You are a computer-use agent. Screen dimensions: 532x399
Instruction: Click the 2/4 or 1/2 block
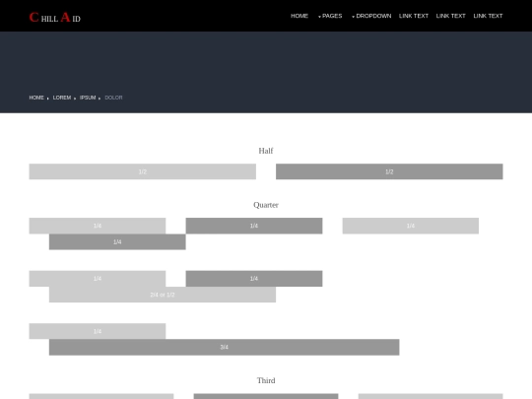[163, 295]
